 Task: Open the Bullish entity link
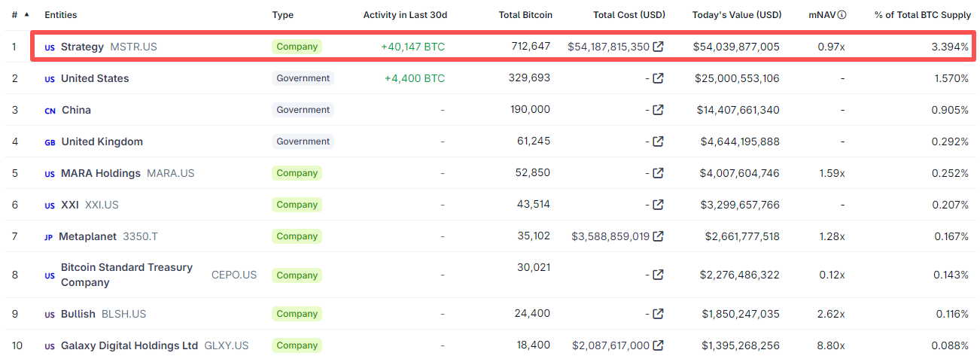(78, 314)
